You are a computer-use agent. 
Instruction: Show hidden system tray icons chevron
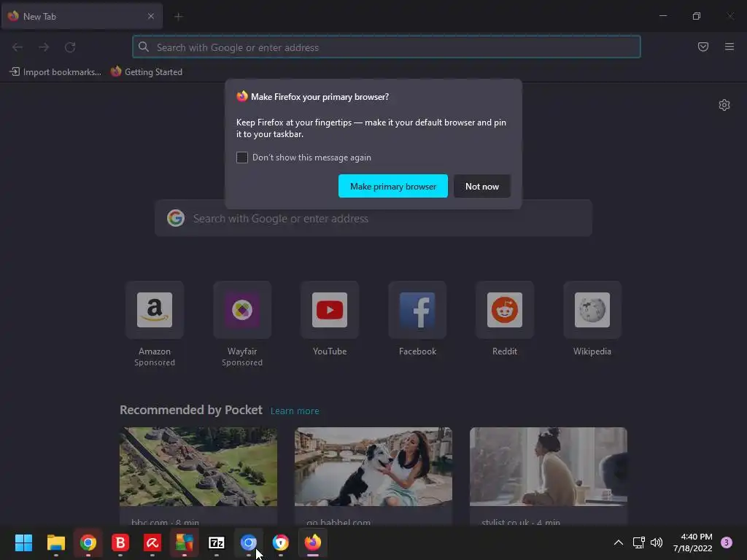(x=619, y=542)
